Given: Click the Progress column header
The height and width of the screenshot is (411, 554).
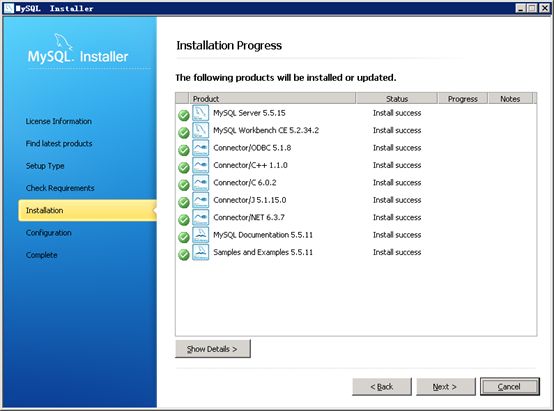Looking at the screenshot, I should pos(463,99).
